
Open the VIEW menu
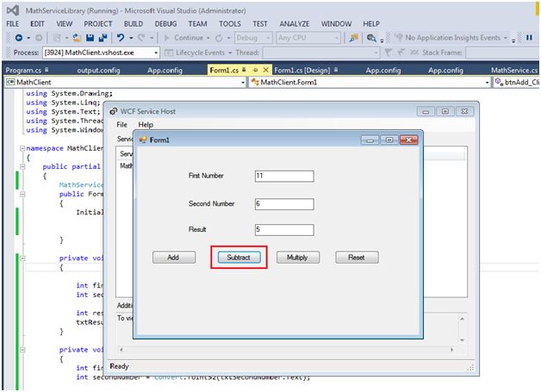[64, 24]
